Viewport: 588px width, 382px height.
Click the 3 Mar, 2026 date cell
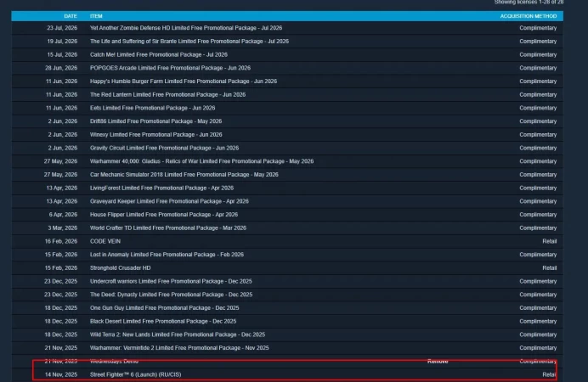(63, 228)
